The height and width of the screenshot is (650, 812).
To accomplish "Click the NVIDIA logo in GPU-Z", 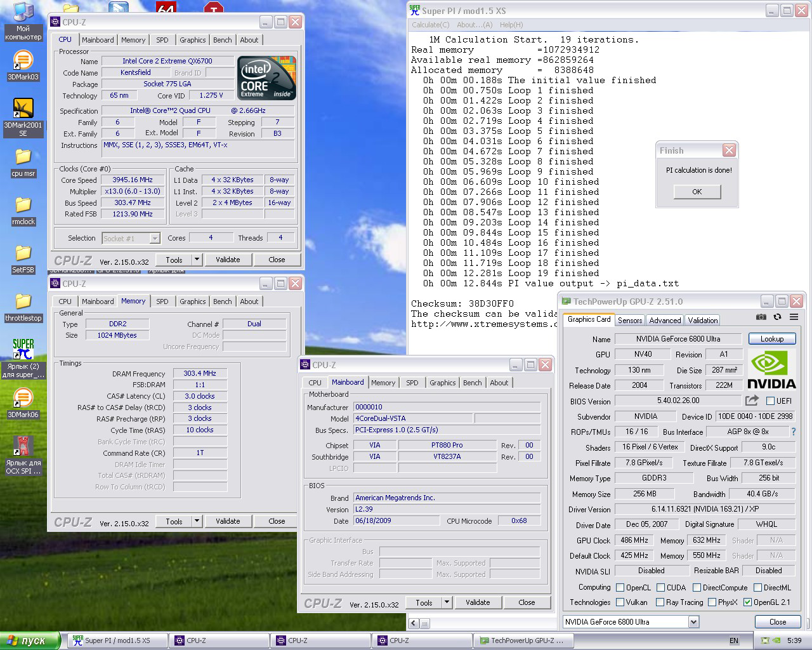I will (x=771, y=369).
